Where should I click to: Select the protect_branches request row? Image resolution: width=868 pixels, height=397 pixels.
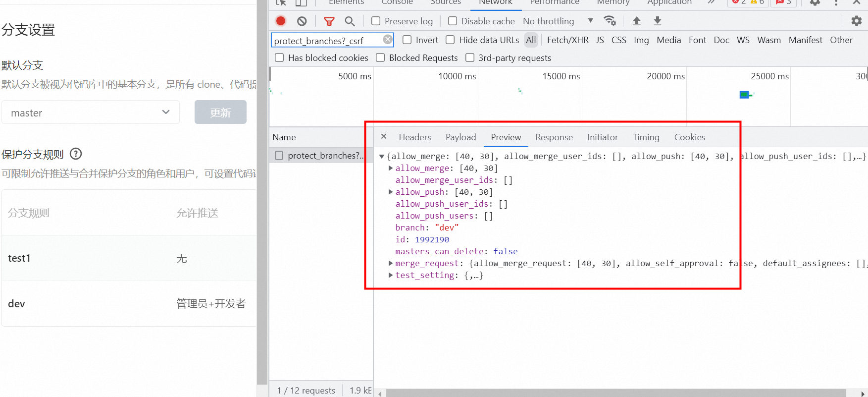[x=321, y=155]
